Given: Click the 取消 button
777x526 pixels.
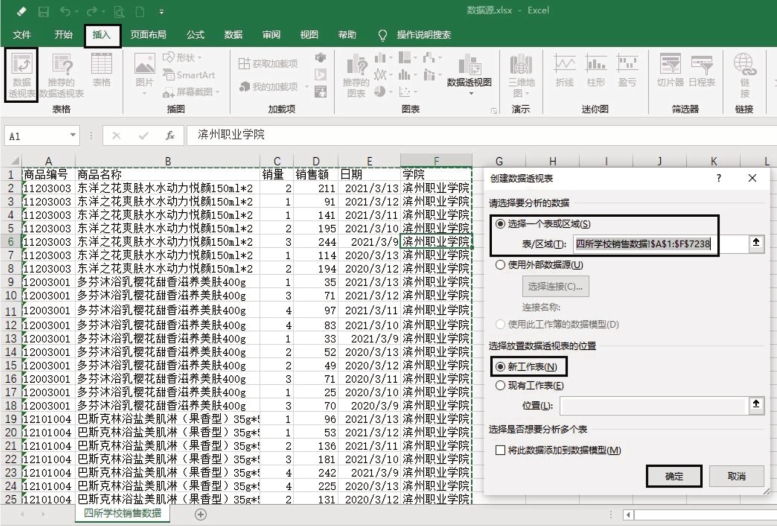Looking at the screenshot, I should 736,477.
